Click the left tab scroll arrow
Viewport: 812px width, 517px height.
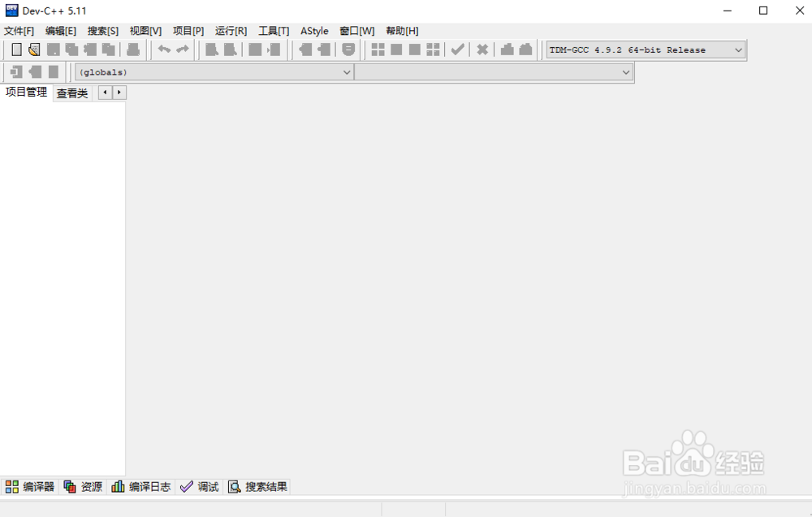(x=105, y=93)
